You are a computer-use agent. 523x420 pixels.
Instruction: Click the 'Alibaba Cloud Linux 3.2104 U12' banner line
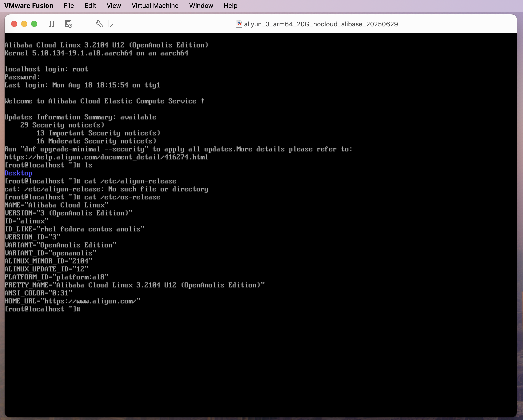[x=106, y=45]
